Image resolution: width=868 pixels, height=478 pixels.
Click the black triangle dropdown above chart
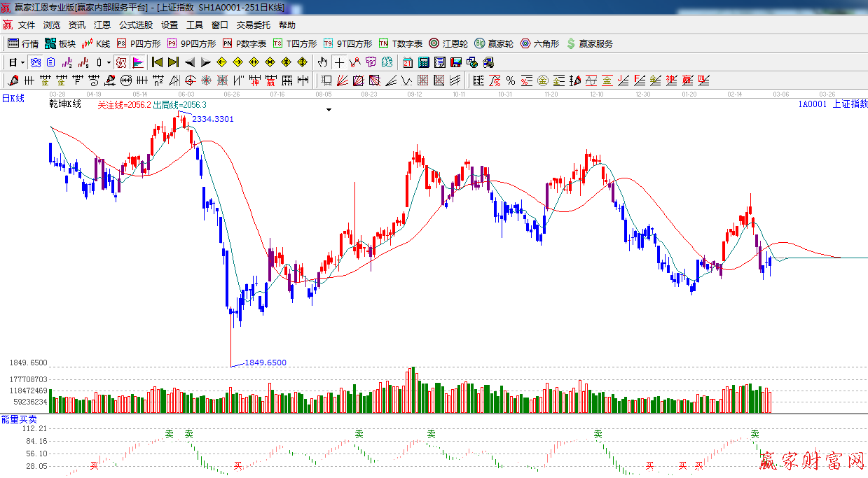329,110
